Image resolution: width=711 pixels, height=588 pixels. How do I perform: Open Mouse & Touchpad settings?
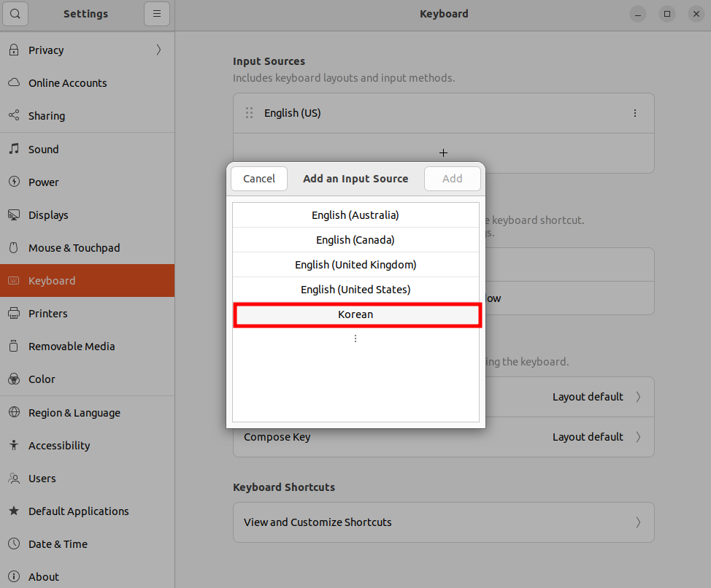tap(87, 248)
